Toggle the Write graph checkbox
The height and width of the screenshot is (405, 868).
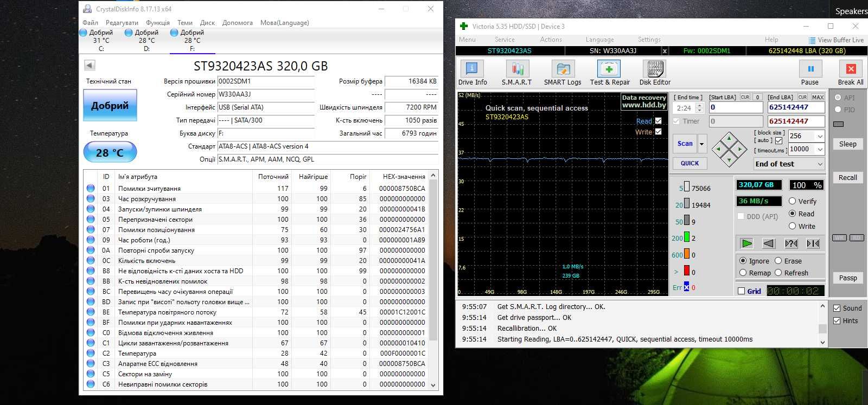[x=659, y=132]
